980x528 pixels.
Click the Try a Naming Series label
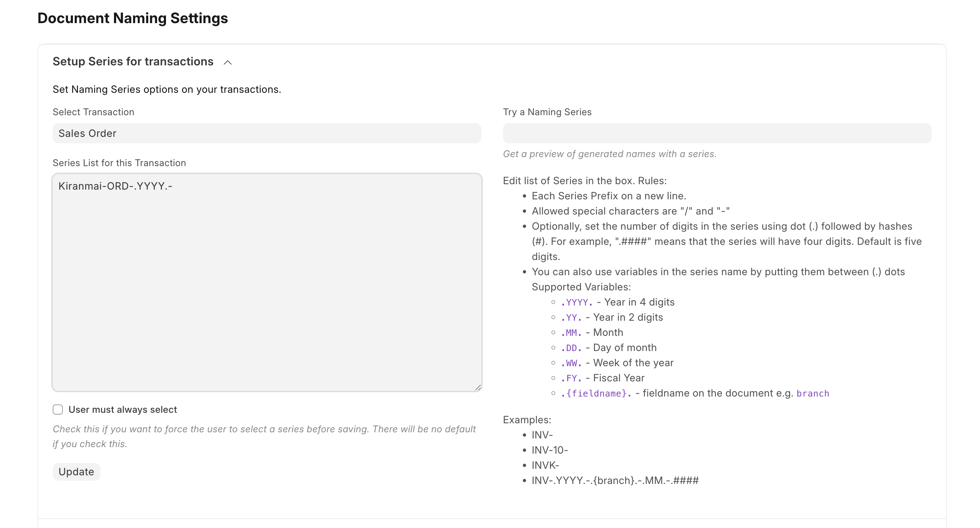click(x=547, y=112)
